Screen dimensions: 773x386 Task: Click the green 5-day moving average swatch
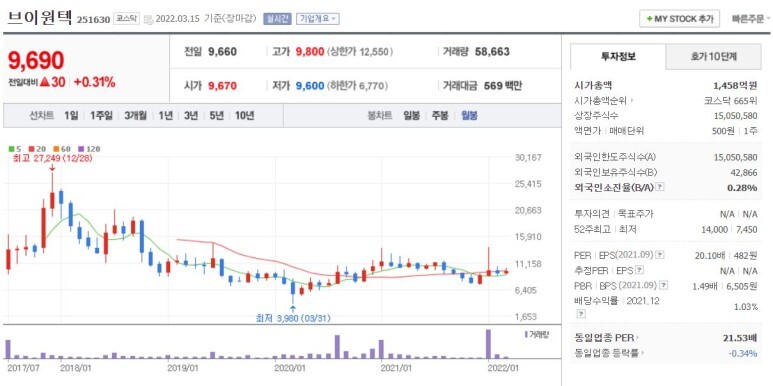tap(11, 149)
